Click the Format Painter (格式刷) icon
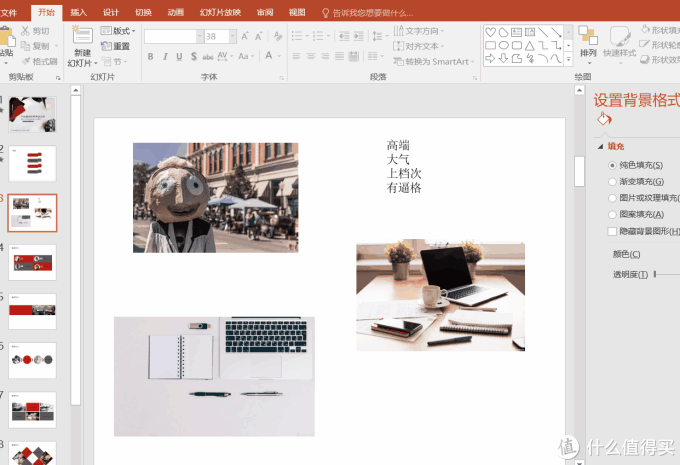680x465 pixels. [x=26, y=61]
